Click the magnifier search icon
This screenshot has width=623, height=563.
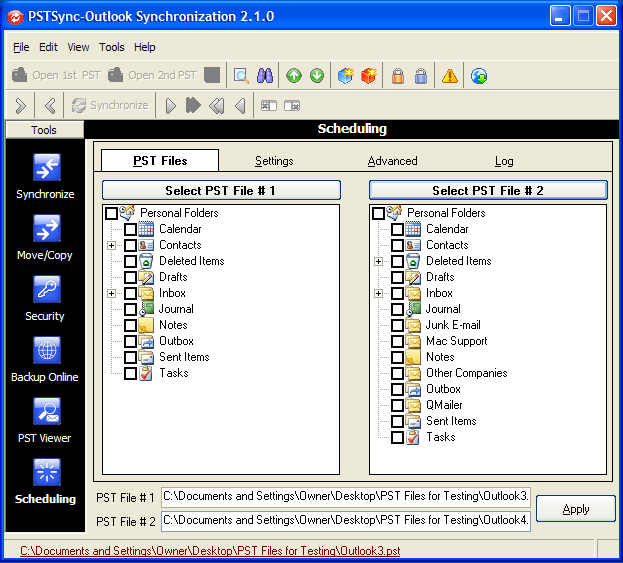tap(241, 75)
